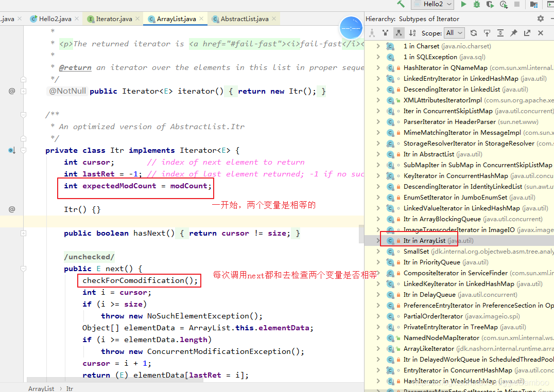Expand Itr in AbstractList node
The height and width of the screenshot is (392, 554).
[378, 154]
